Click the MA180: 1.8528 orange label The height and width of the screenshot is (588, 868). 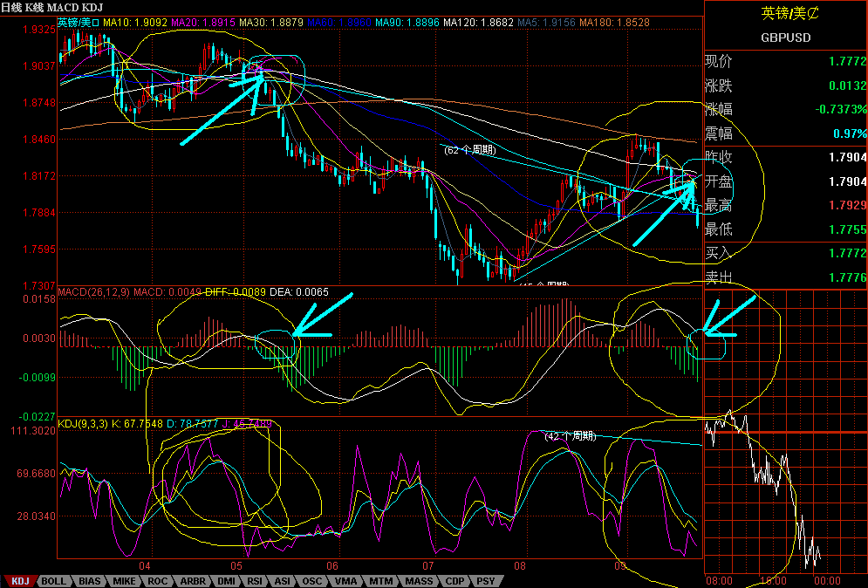(x=614, y=23)
